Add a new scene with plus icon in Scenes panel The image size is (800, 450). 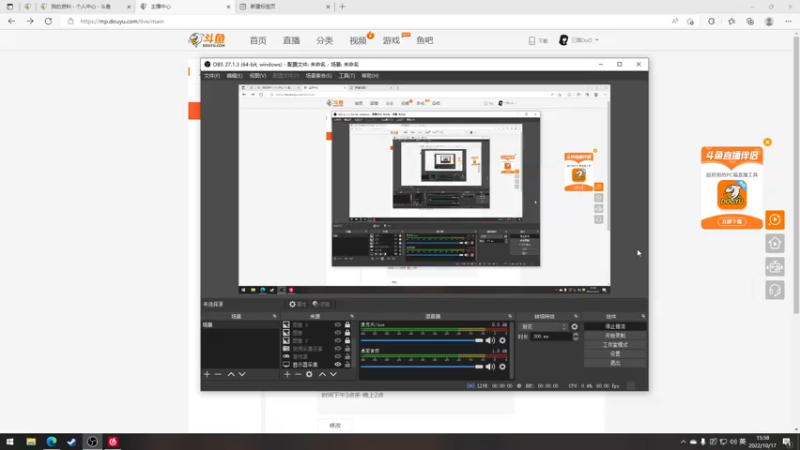coord(207,374)
